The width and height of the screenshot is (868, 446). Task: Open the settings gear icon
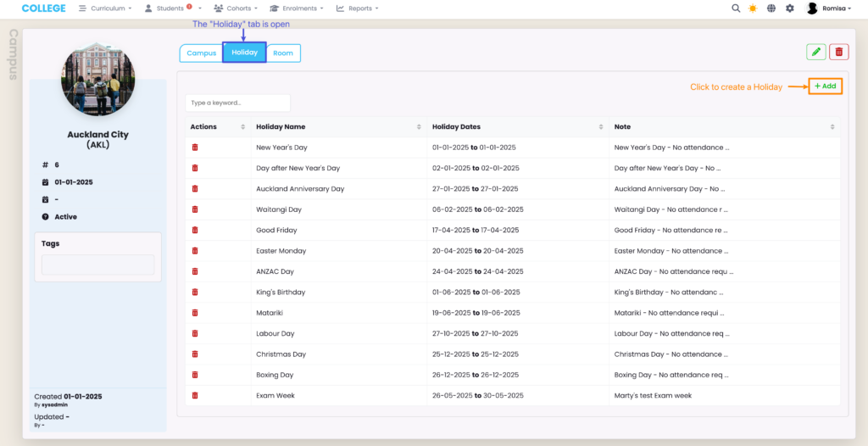[790, 8]
